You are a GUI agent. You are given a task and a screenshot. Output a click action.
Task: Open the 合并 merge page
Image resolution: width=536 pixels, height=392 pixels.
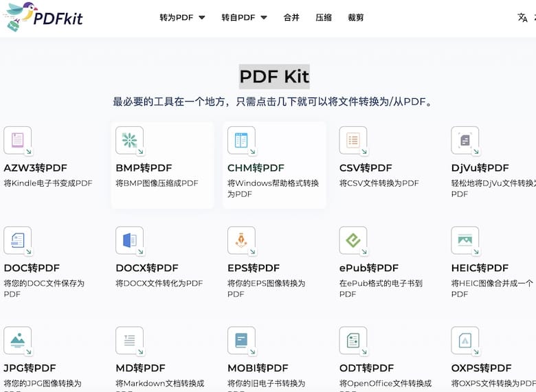[291, 17]
